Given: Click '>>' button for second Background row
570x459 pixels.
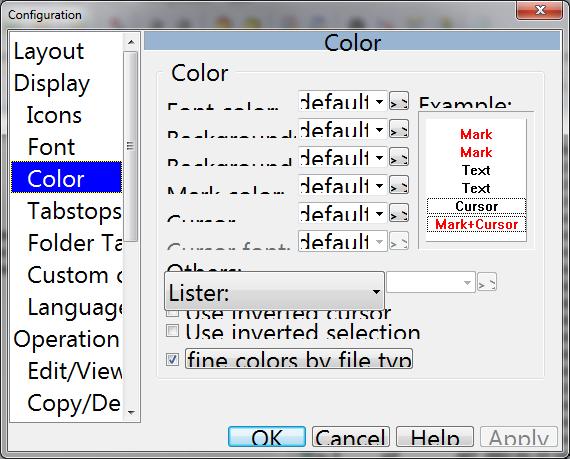Looking at the screenshot, I should [x=399, y=157].
